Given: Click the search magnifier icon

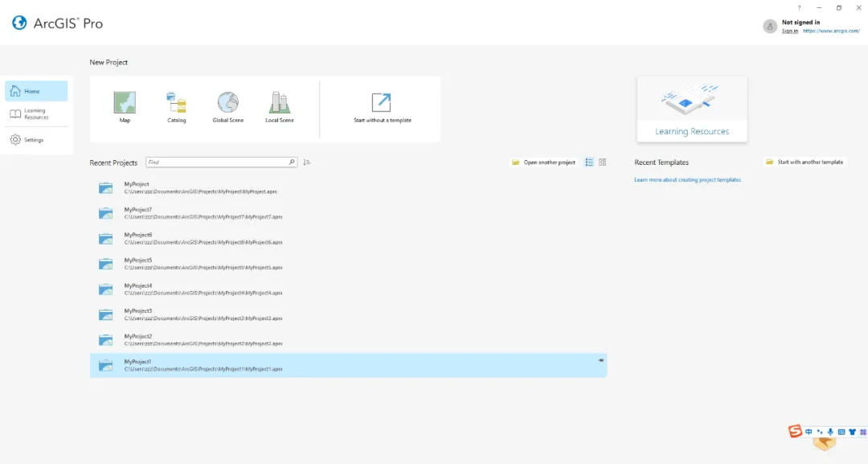Looking at the screenshot, I should pyautogui.click(x=292, y=162).
